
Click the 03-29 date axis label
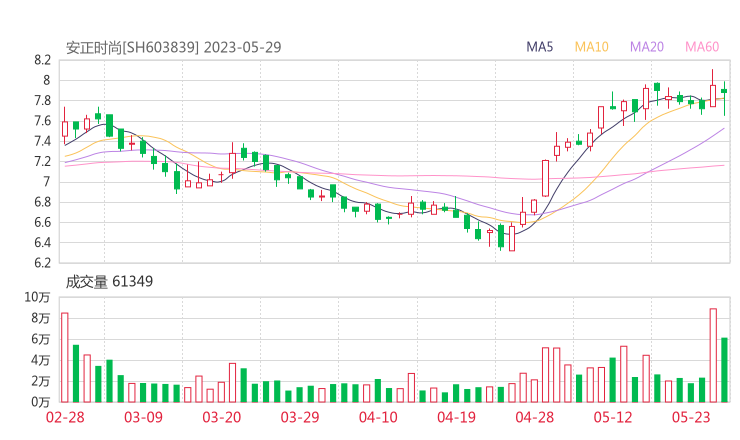300,417
